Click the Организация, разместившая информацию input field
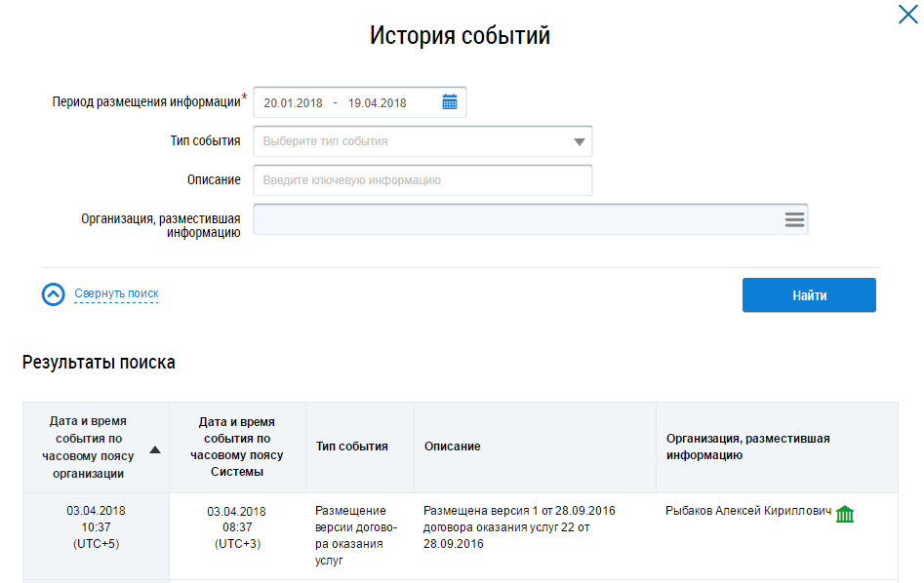Viewport: 924px width, 583px height. click(517, 219)
